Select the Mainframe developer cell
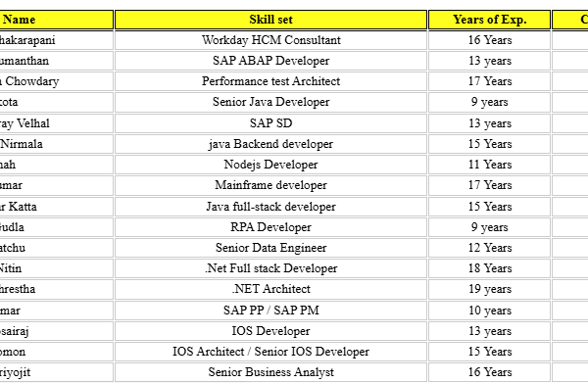Screen dimensions: 588x383 270,185
